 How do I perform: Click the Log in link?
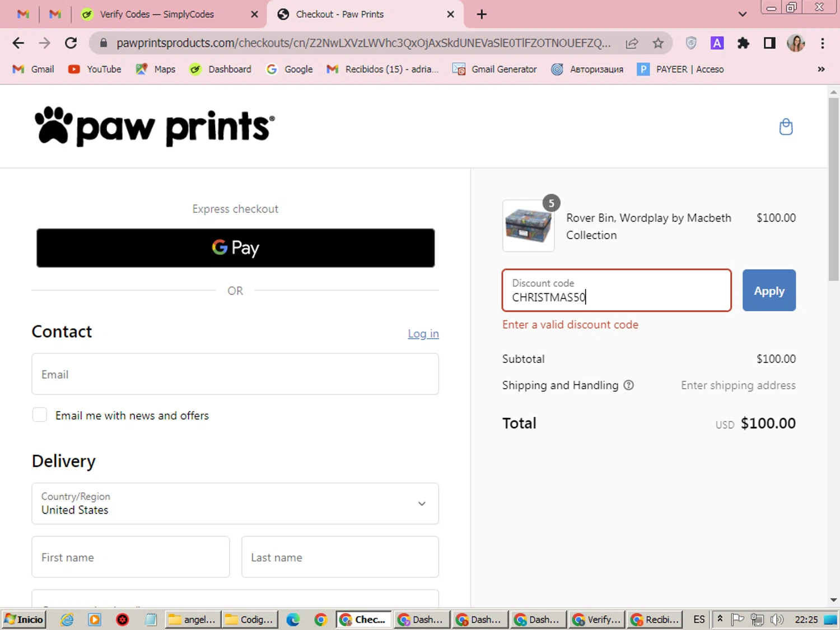point(423,334)
